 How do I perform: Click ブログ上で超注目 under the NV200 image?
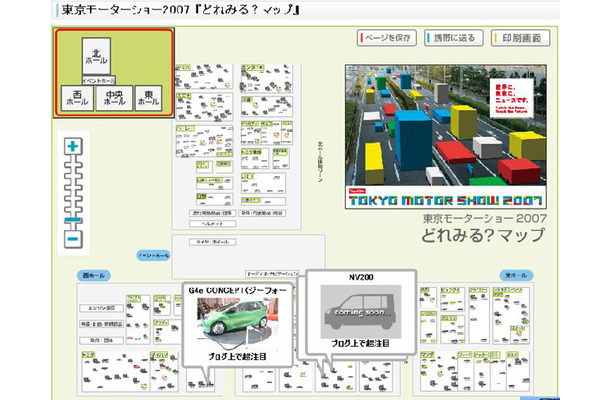click(360, 343)
